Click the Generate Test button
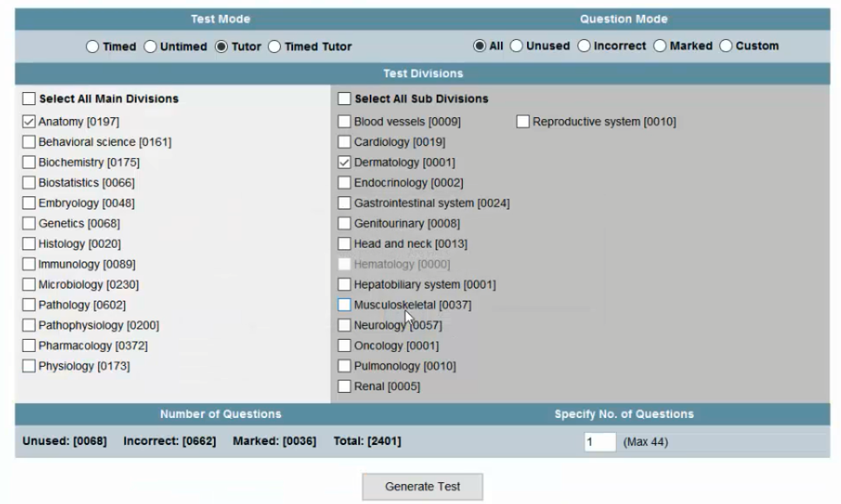The height and width of the screenshot is (504, 841). [x=423, y=487]
